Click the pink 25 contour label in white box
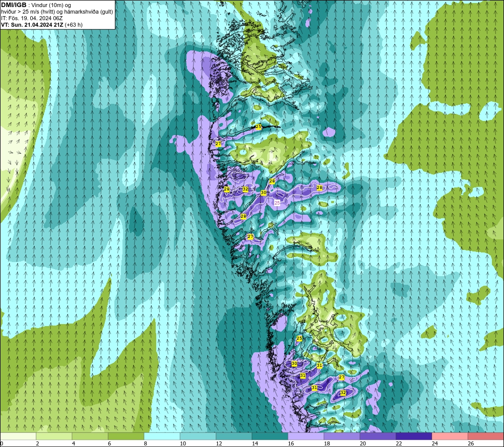Viewport: 504px width, 447px height. [x=277, y=203]
